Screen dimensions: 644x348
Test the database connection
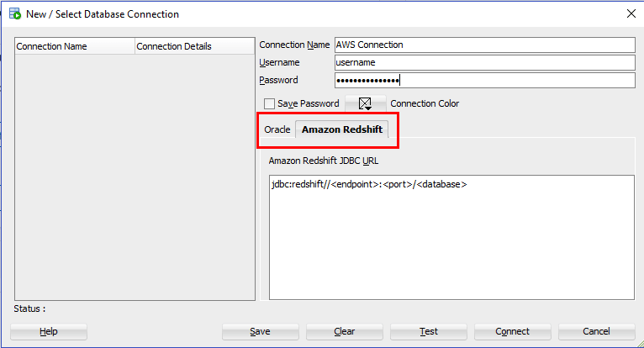click(x=429, y=331)
